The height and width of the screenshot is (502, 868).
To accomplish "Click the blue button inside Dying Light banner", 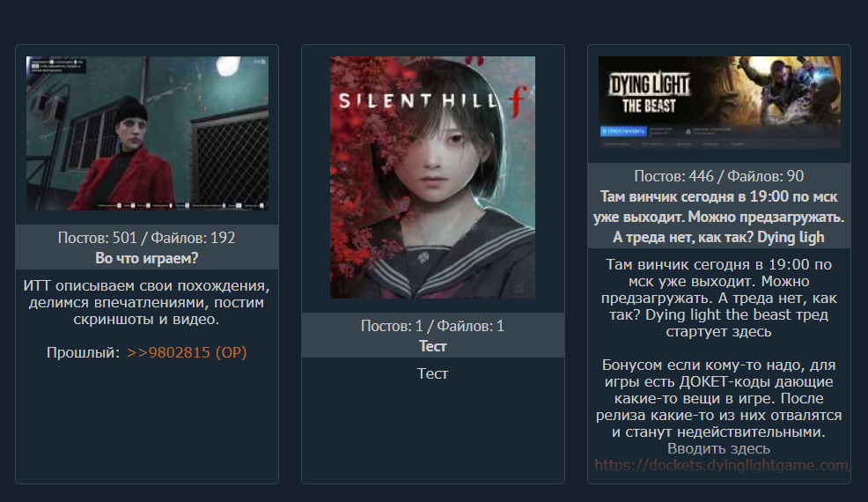I will (624, 131).
